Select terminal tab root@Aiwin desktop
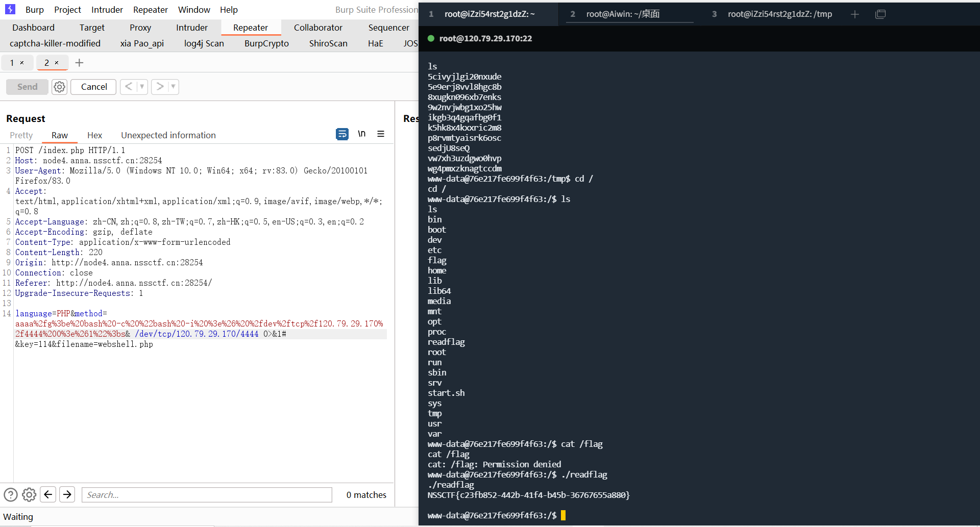This screenshot has height=527, width=980. coord(623,14)
